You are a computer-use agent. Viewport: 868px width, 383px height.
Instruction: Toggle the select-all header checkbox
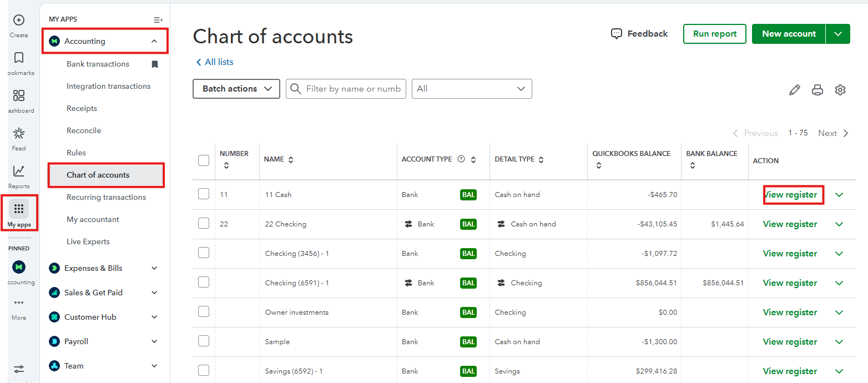204,160
